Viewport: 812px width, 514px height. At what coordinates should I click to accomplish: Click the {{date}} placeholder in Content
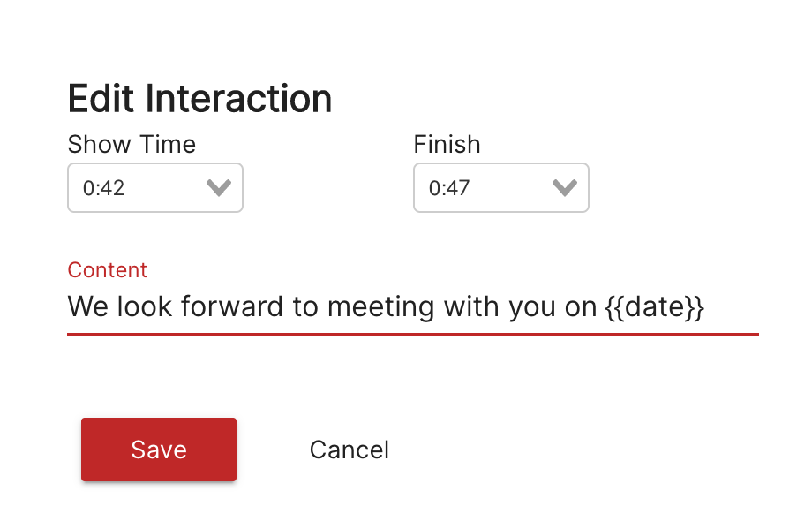click(655, 307)
